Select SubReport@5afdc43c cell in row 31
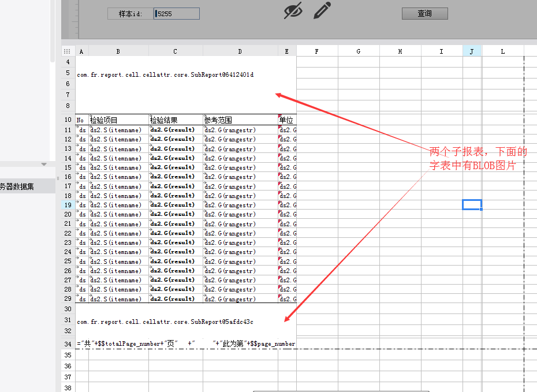Screen dimensions: 537x392 coord(185,320)
